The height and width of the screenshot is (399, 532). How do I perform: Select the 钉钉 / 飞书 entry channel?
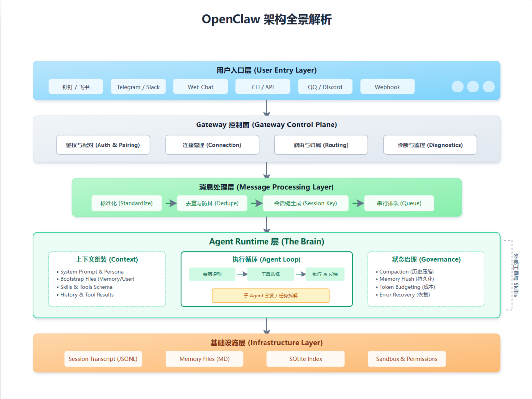click(75, 87)
